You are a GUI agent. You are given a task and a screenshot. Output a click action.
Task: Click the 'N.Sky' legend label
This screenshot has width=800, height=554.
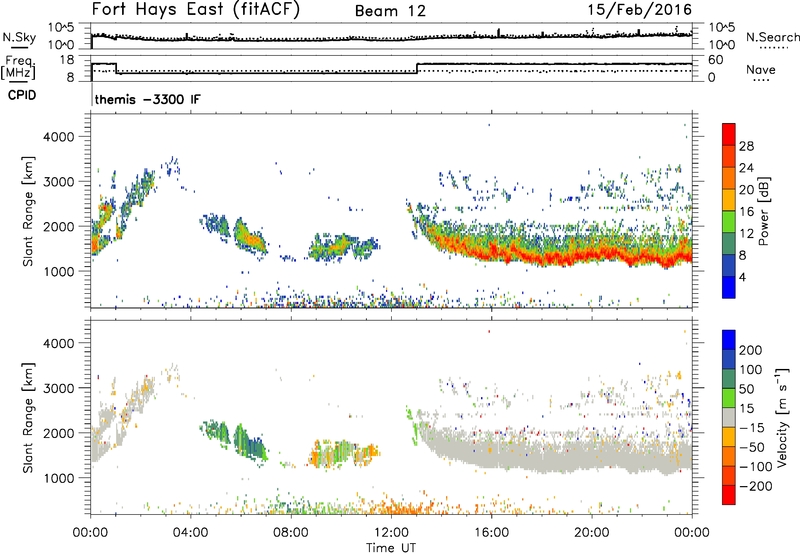click(x=19, y=37)
